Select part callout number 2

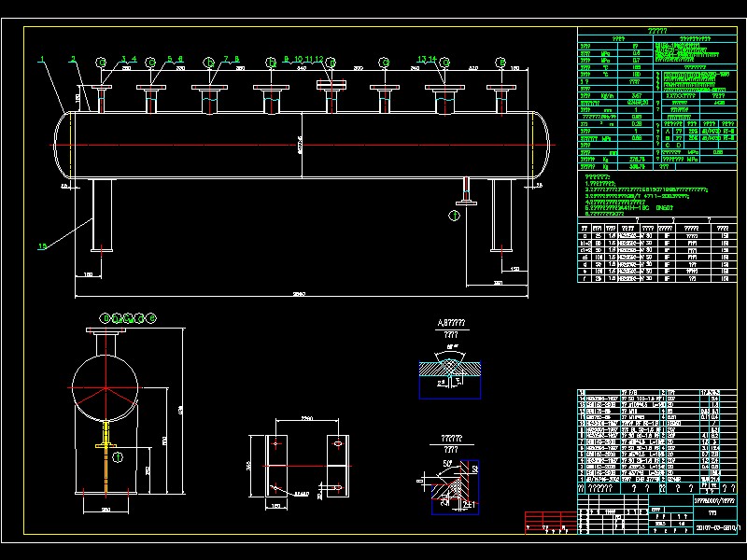73,60
